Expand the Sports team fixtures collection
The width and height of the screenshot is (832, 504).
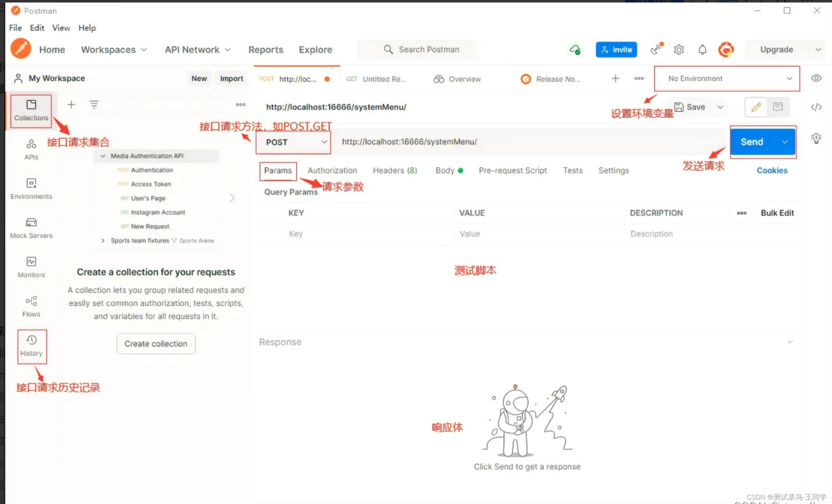pos(103,241)
